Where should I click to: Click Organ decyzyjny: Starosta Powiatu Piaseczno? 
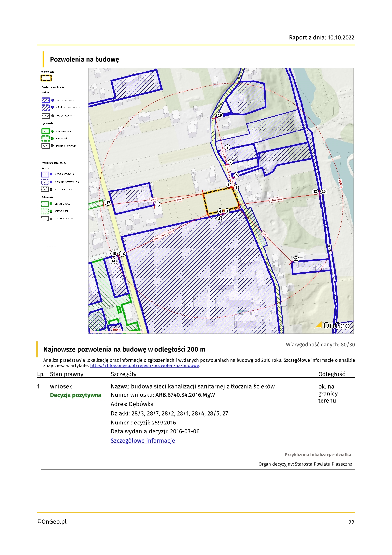305,464
